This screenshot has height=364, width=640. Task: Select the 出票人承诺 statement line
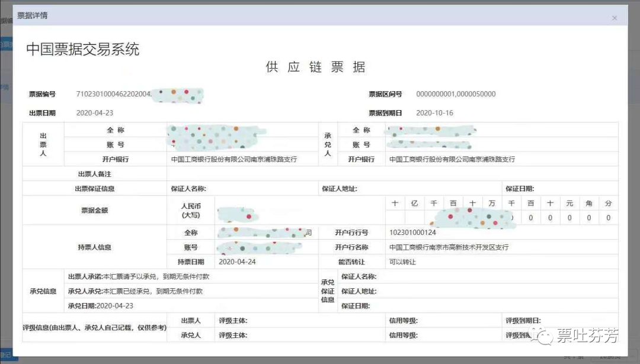point(139,277)
